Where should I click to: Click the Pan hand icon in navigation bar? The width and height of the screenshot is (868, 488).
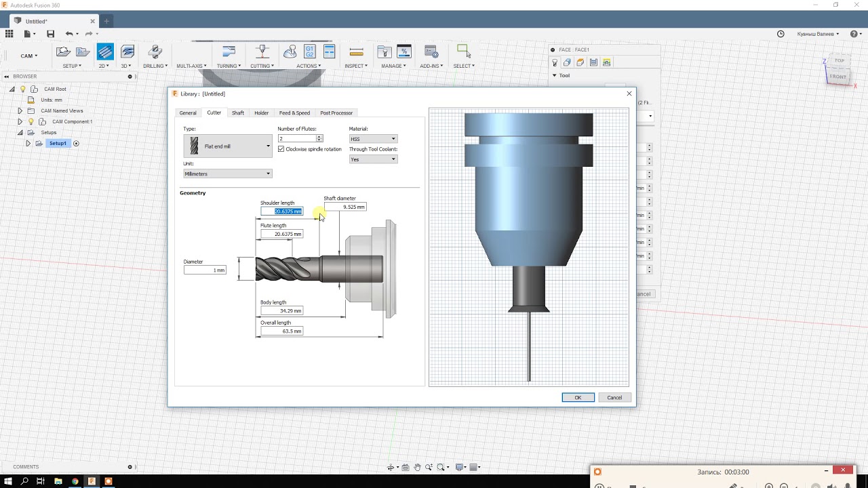(x=418, y=467)
